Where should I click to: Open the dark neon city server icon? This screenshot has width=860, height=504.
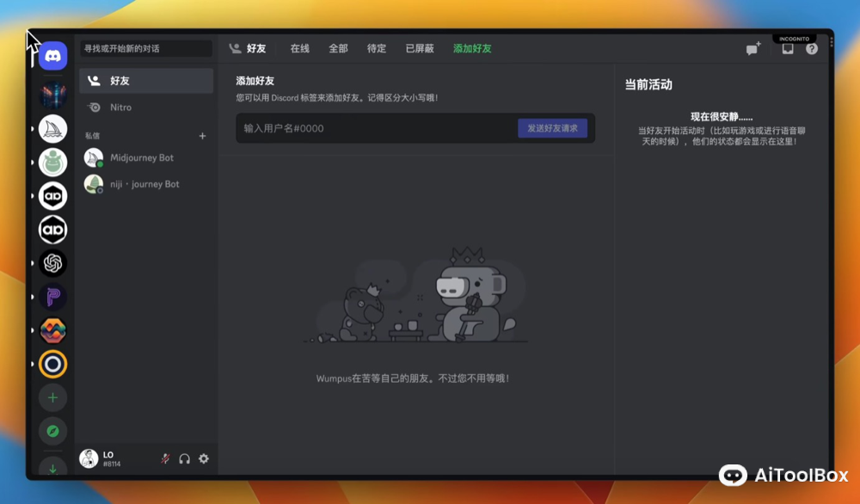click(52, 95)
